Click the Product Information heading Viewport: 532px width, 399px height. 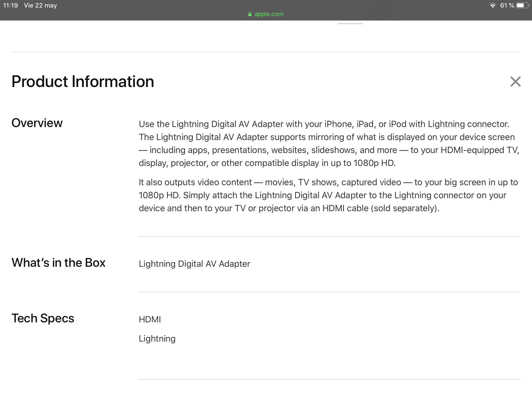pos(83,82)
